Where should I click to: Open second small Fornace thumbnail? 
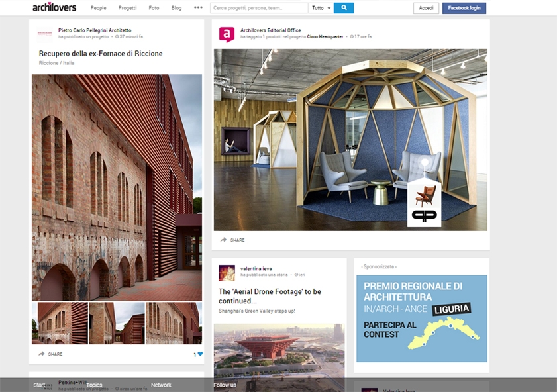click(117, 323)
